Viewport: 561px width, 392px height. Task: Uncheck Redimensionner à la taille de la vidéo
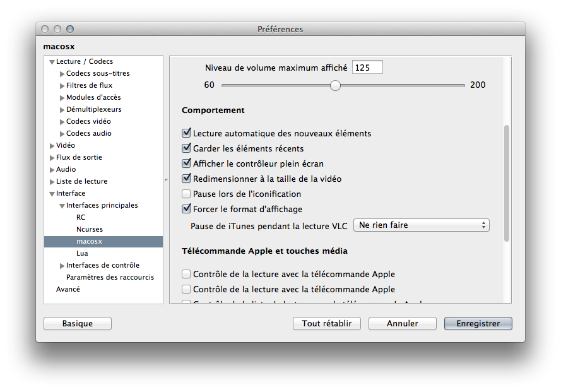(186, 179)
